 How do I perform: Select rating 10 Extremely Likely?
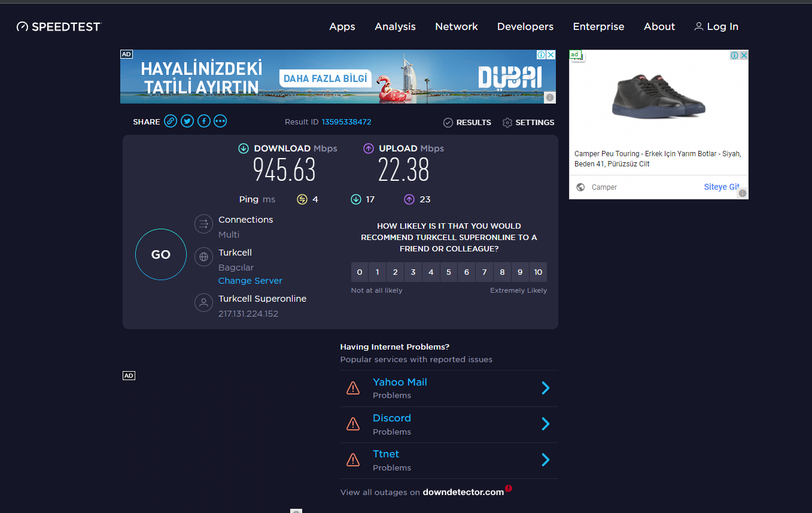[538, 272]
